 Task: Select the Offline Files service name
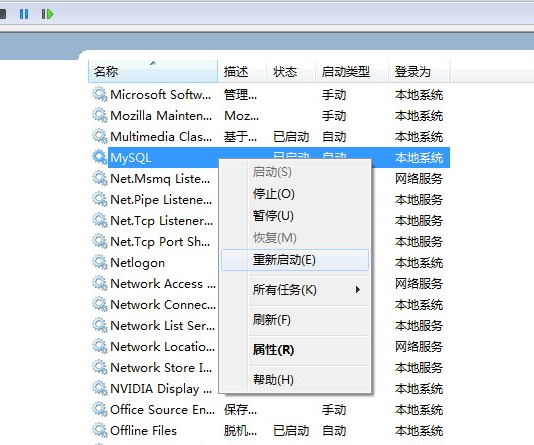(x=143, y=431)
